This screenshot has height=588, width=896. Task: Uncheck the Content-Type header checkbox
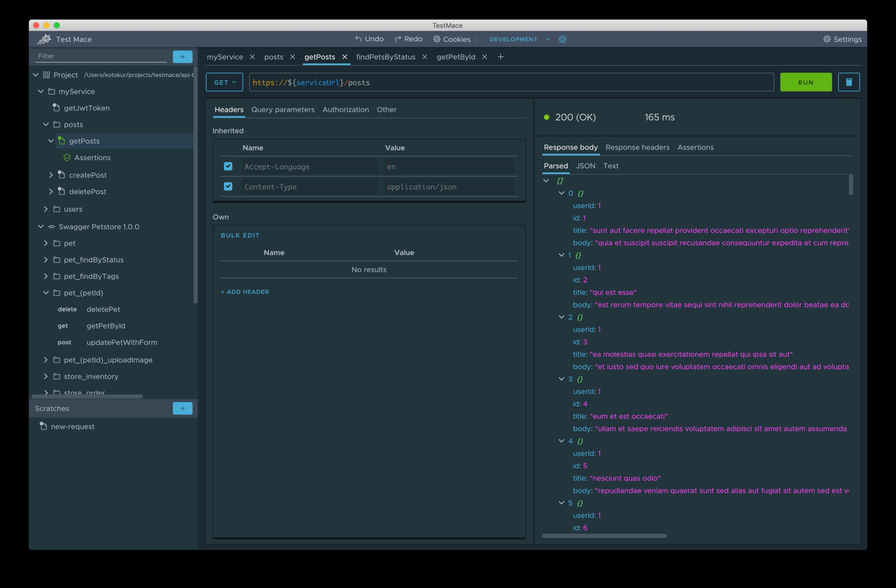coord(228,186)
